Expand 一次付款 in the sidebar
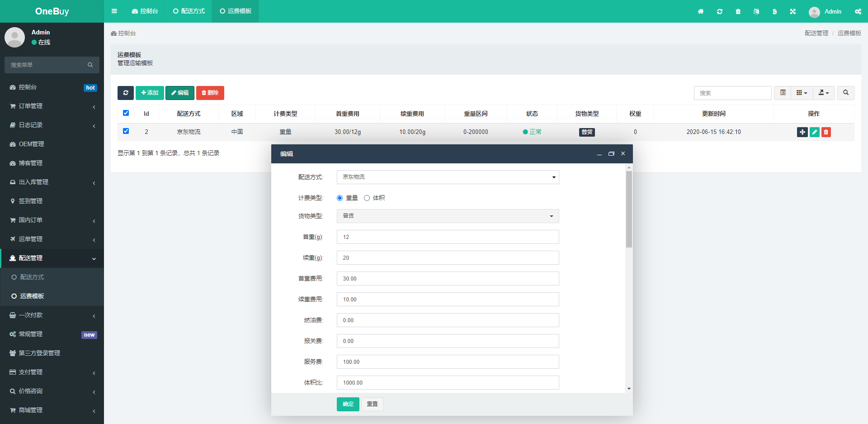The height and width of the screenshot is (424, 868). tap(52, 315)
